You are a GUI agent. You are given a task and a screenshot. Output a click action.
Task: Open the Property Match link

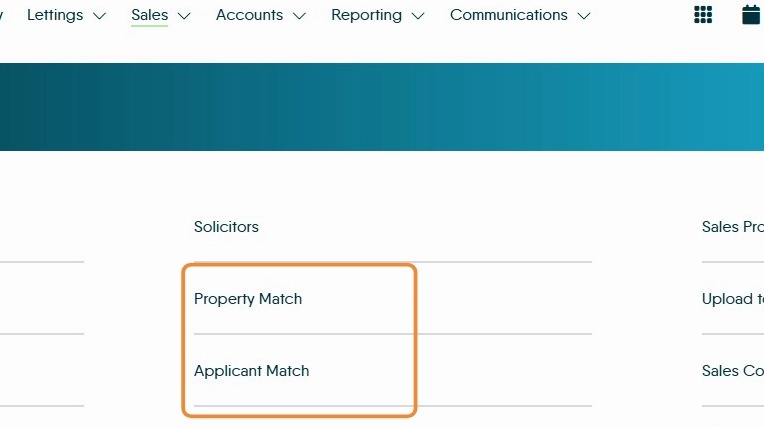pyautogui.click(x=248, y=299)
